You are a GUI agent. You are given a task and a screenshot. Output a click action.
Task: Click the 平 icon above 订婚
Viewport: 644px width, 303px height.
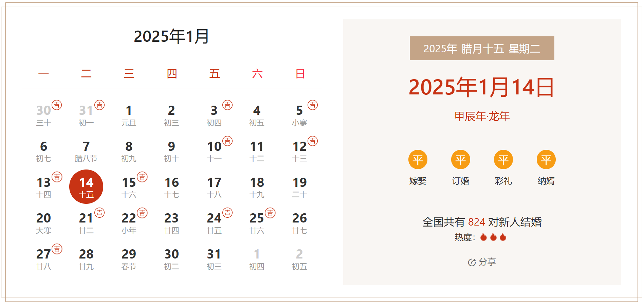tap(461, 159)
